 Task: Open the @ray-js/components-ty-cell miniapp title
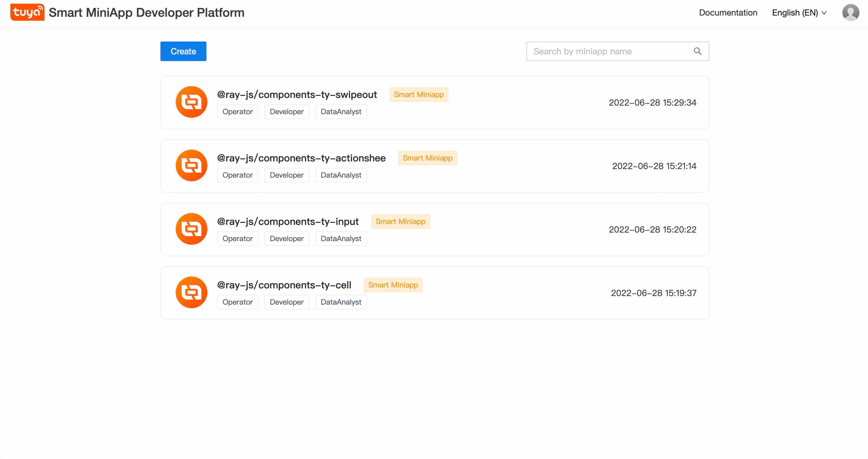284,285
